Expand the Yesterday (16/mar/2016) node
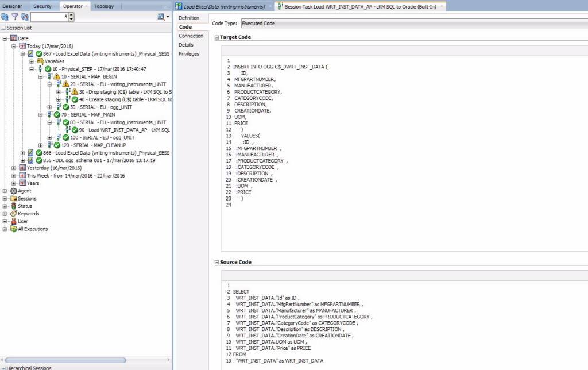Image resolution: width=588 pixels, height=370 pixels. click(14, 168)
